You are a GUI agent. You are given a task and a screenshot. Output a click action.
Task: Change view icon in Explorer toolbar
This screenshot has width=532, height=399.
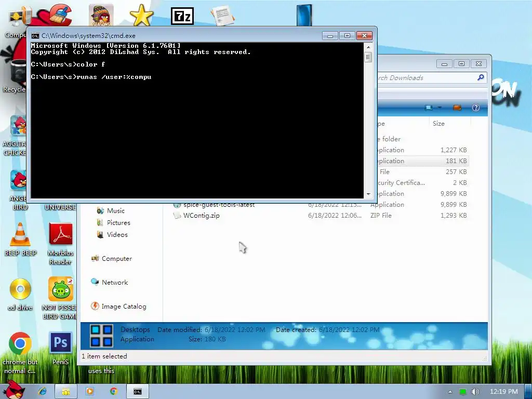429,108
